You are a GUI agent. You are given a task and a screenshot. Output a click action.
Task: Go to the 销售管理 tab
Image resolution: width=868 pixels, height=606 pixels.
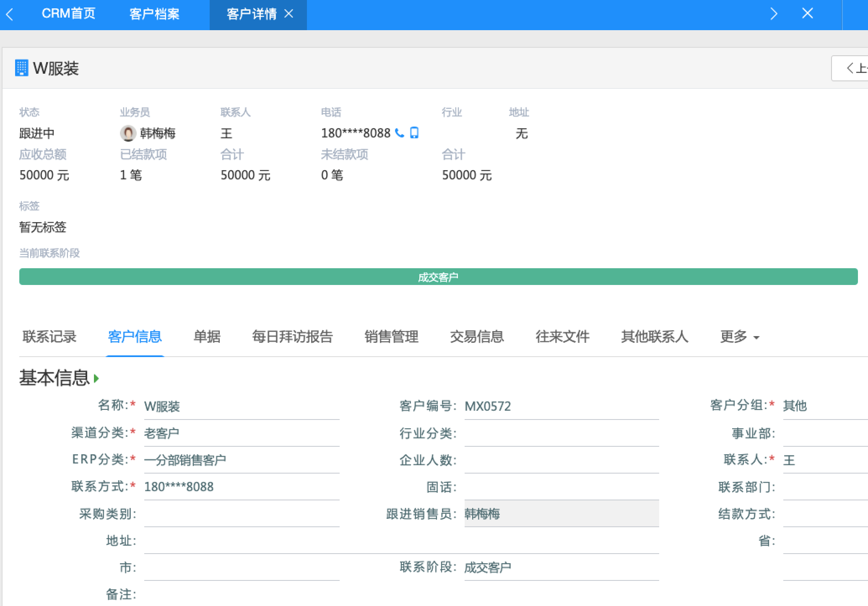coord(391,337)
